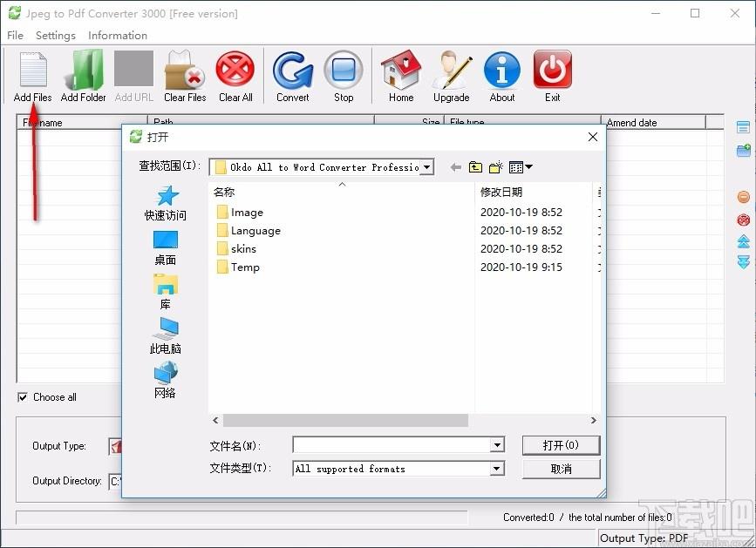This screenshot has width=756, height=548.
Task: Click the orange remove icon on right sidebar
Action: [744, 197]
